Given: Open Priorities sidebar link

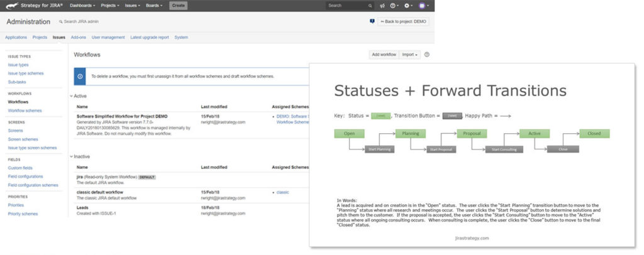Looking at the screenshot, I should pos(16,205).
